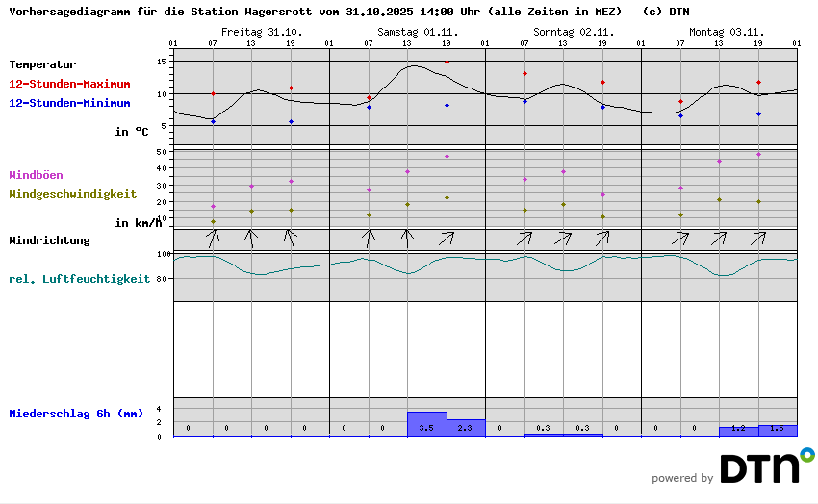Click the Niederschlag 6h (mm) label

point(76,414)
